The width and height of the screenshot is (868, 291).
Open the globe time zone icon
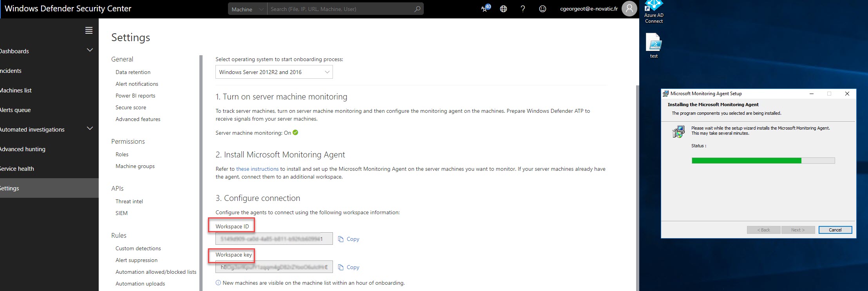pyautogui.click(x=503, y=9)
